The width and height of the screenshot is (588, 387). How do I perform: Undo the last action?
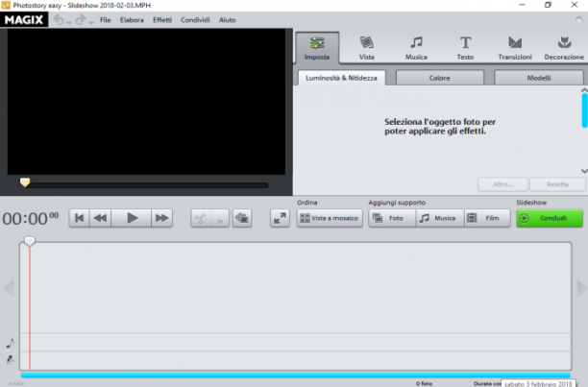click(59, 19)
